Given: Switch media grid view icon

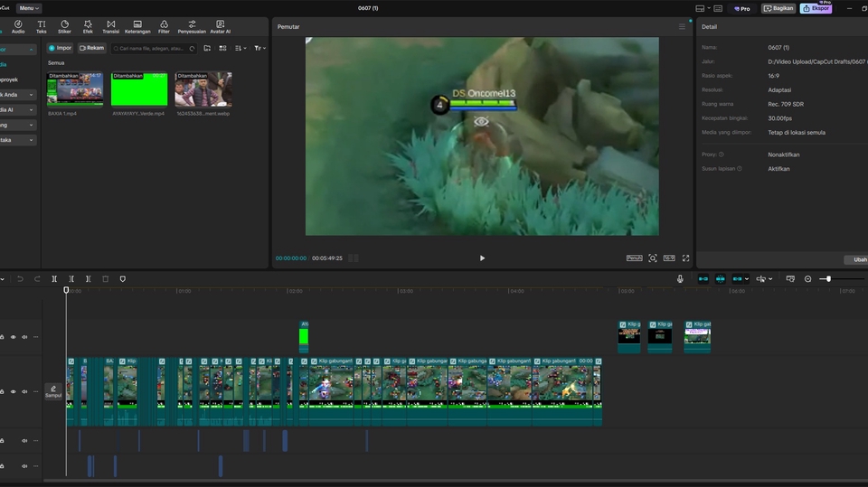Looking at the screenshot, I should tap(222, 48).
